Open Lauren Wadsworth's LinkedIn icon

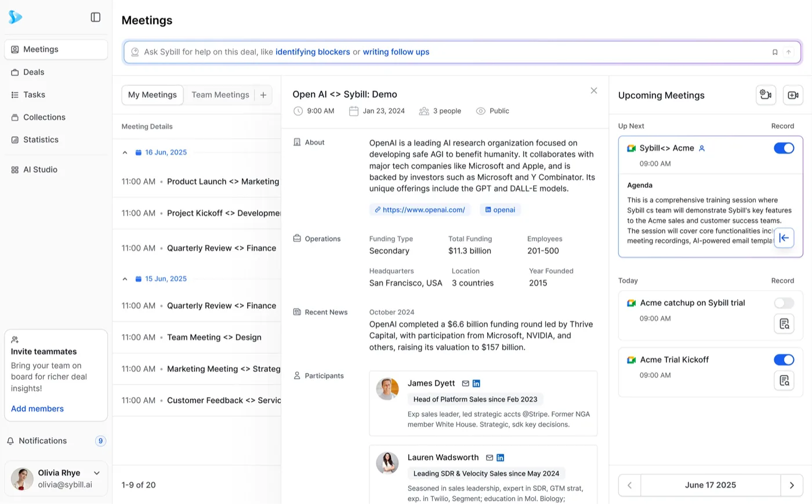coord(501,458)
